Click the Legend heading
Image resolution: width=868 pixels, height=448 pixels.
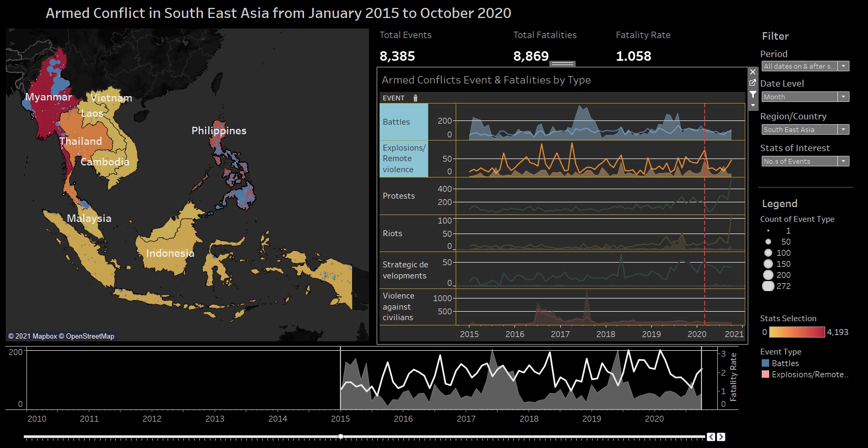click(780, 204)
